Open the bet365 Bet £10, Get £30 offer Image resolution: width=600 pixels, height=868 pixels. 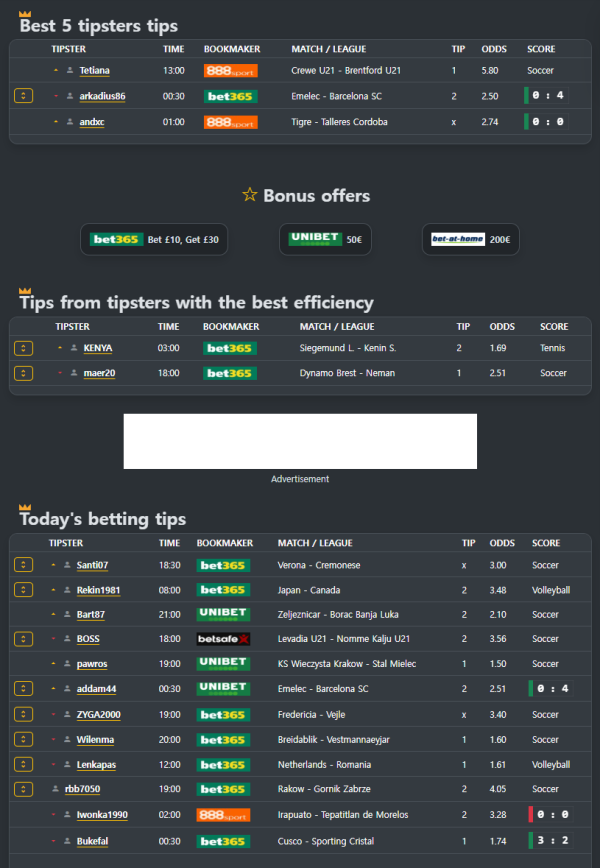(155, 240)
